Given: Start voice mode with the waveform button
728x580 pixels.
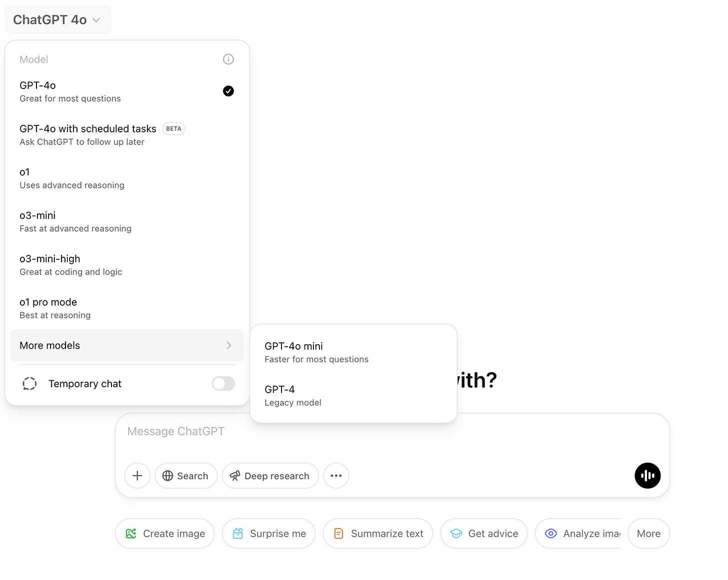Looking at the screenshot, I should [x=647, y=476].
